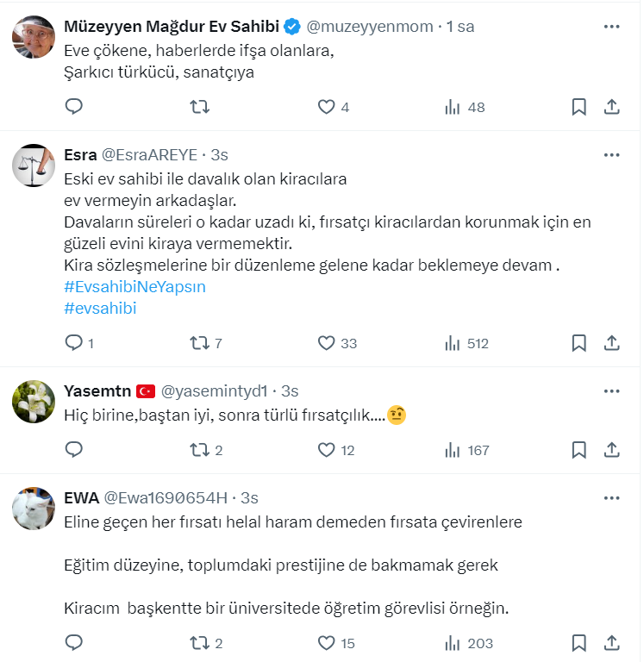
Task: Open the Müzeyyen Mağdur Ev Sahibi profile name
Action: [x=171, y=27]
